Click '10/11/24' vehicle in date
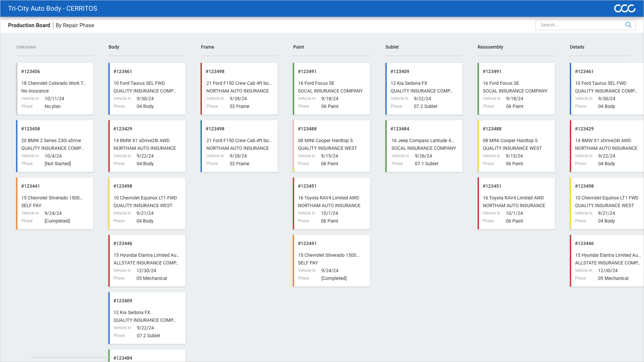Viewport: 644px width, 362px height. pyautogui.click(x=54, y=99)
